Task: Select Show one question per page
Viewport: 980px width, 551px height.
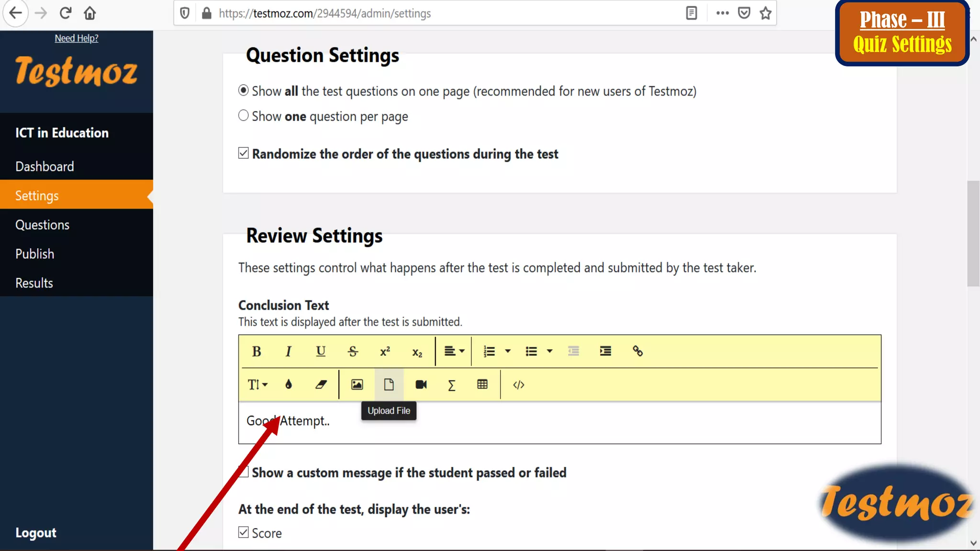Action: click(x=244, y=116)
